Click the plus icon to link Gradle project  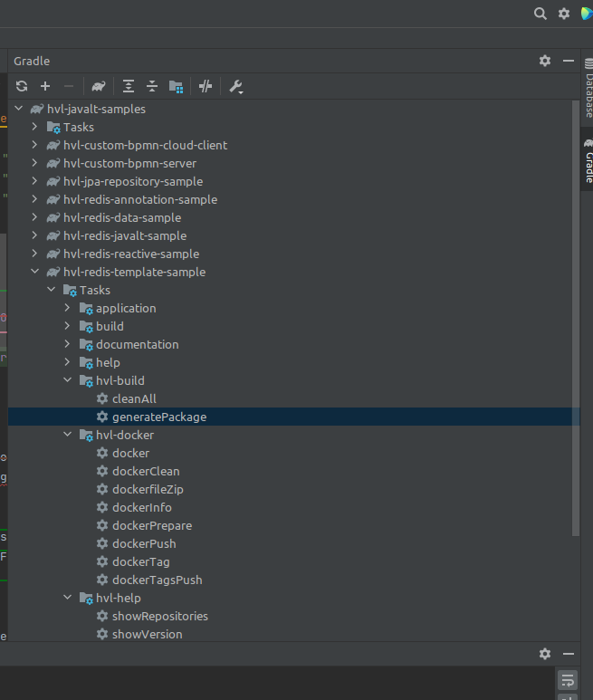(x=45, y=86)
